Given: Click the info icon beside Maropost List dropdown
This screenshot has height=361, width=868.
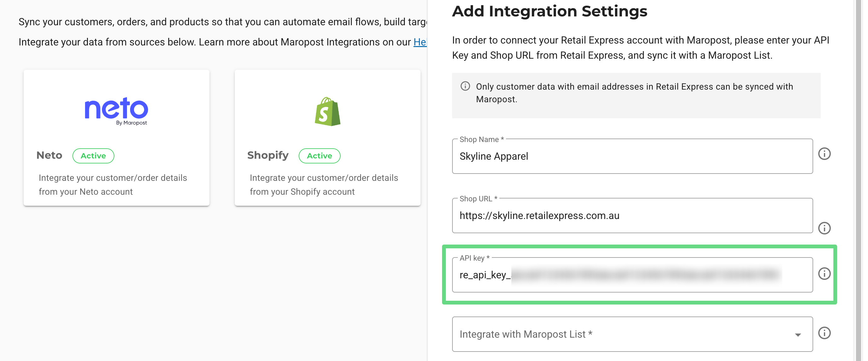Looking at the screenshot, I should click(824, 333).
